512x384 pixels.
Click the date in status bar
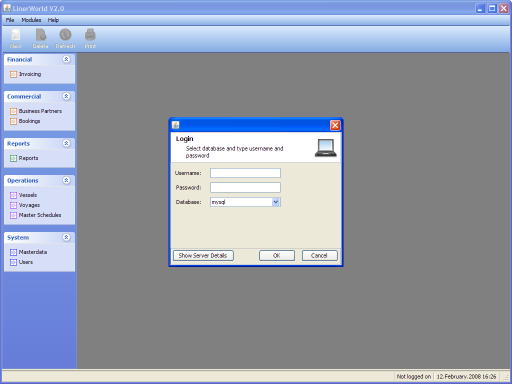tap(466, 377)
